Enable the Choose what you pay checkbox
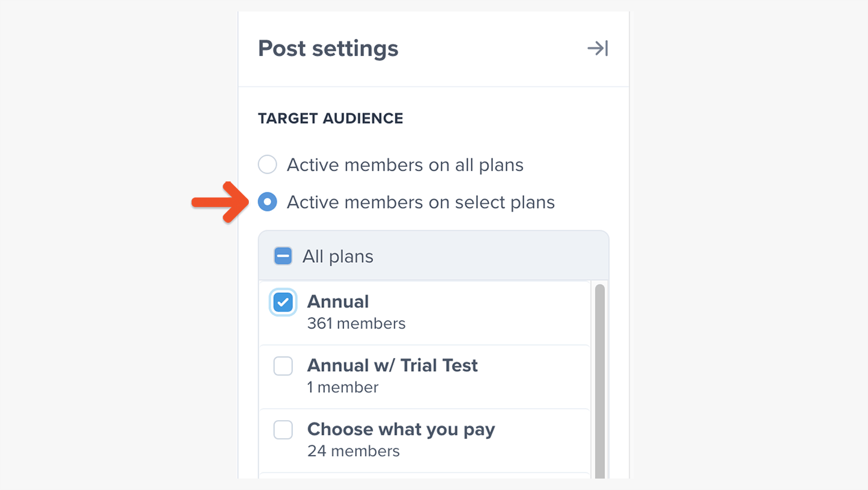868x490 pixels. click(283, 430)
